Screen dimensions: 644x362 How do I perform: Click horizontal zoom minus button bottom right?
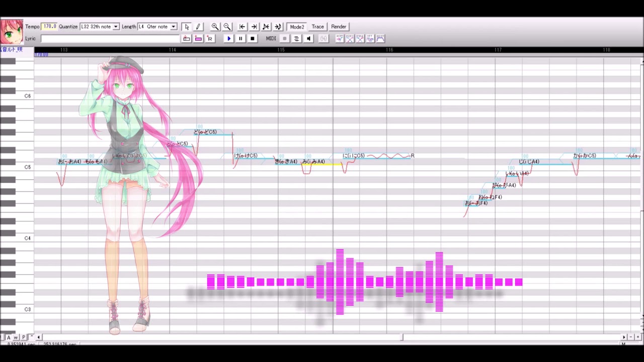[x=631, y=337]
